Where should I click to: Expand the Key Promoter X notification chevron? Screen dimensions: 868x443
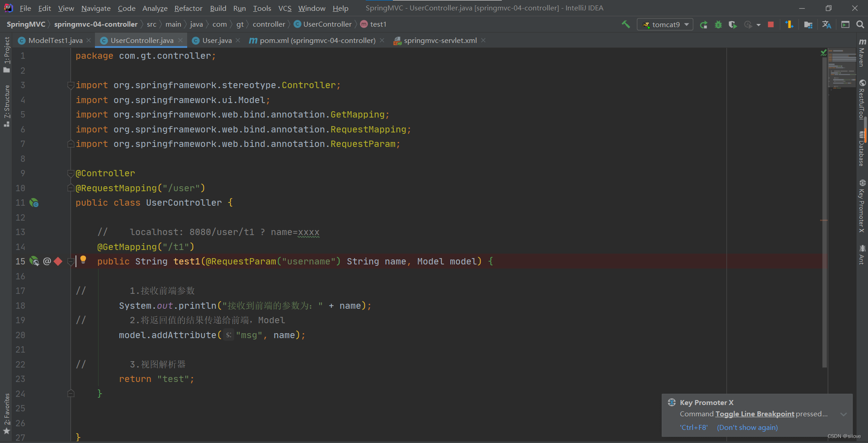click(x=844, y=414)
